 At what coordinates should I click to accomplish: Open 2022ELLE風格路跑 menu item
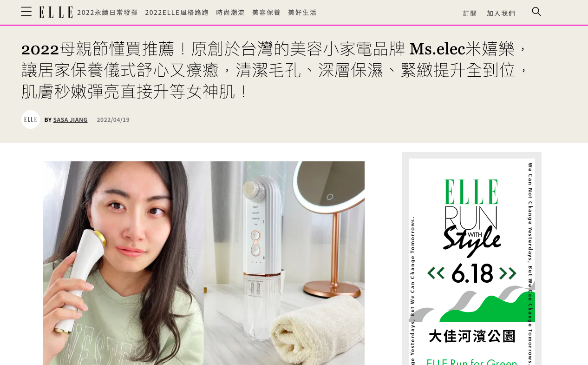pos(177,13)
